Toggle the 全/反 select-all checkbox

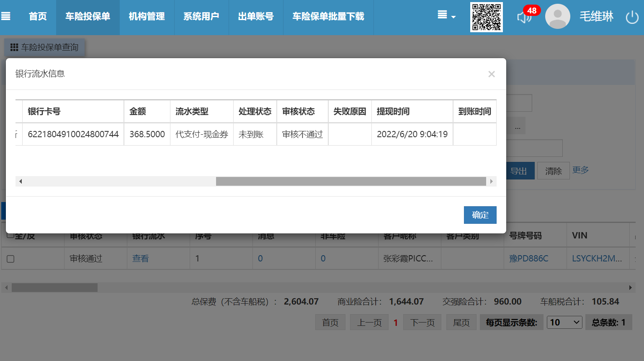11,236
